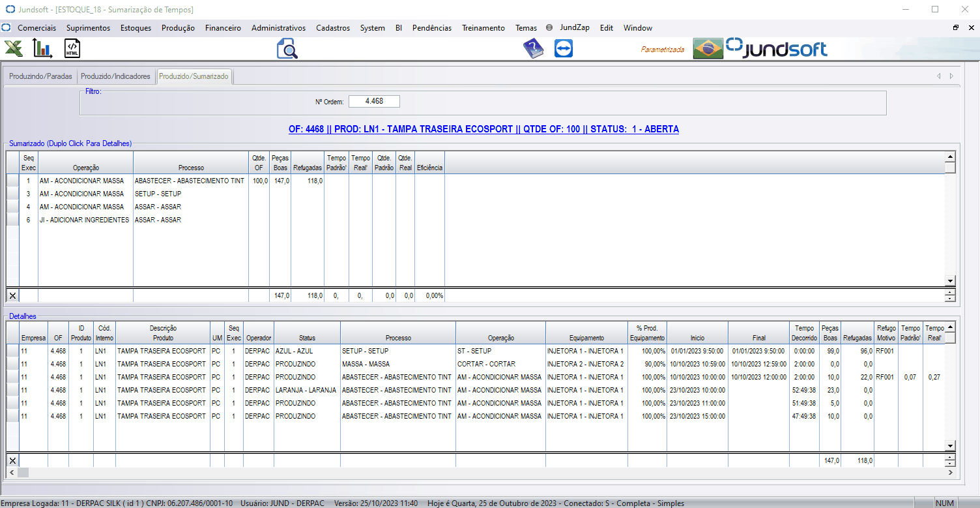Open the JundZap menu

[575, 28]
